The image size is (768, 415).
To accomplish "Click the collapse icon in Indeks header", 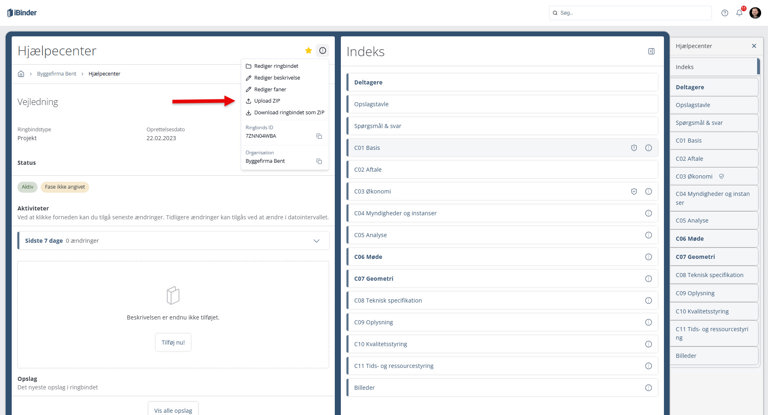I will [651, 51].
